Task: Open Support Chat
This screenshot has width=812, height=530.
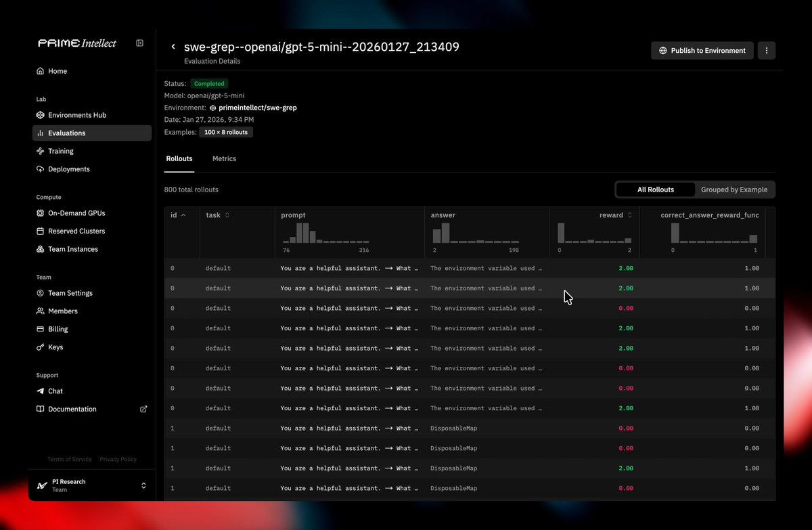Action: pos(92,391)
